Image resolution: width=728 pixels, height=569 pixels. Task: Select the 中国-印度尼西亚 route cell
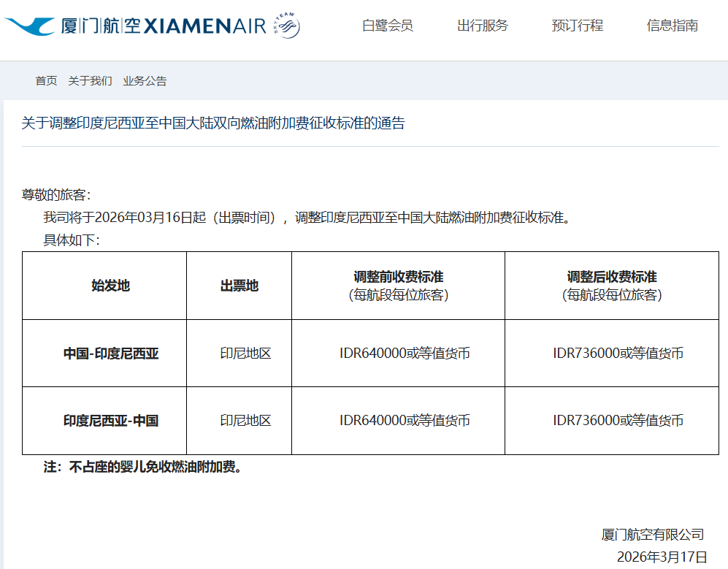pos(110,354)
